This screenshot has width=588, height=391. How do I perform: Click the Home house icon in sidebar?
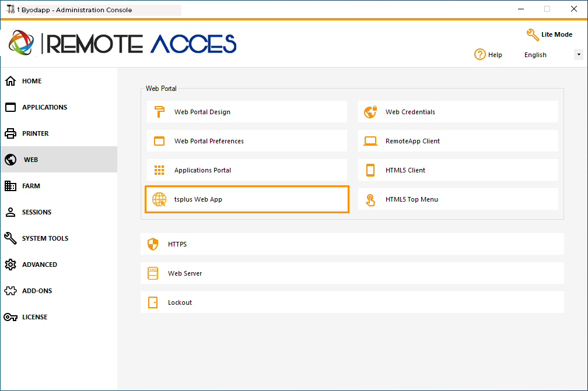coord(10,81)
